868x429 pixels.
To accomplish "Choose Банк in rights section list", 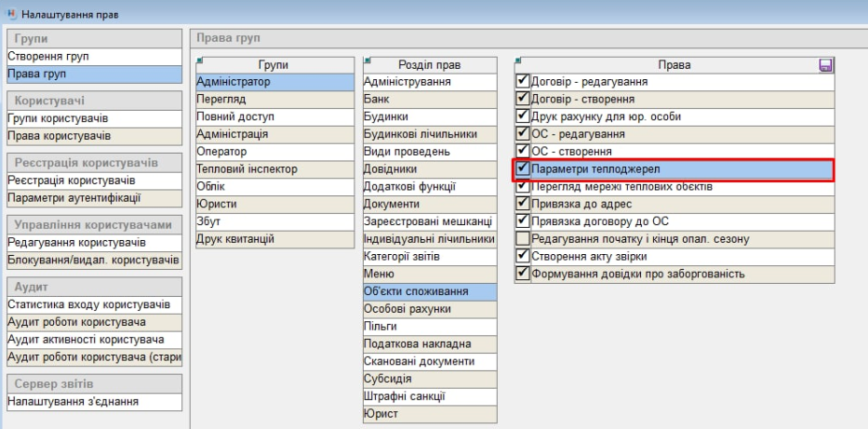I will (377, 100).
